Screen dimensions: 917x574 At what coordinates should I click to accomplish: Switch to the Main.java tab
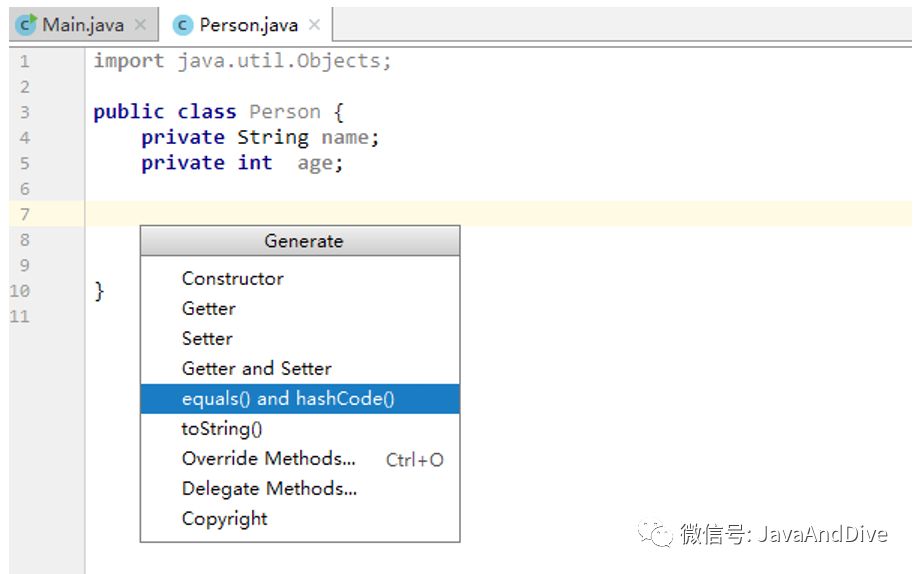84,25
